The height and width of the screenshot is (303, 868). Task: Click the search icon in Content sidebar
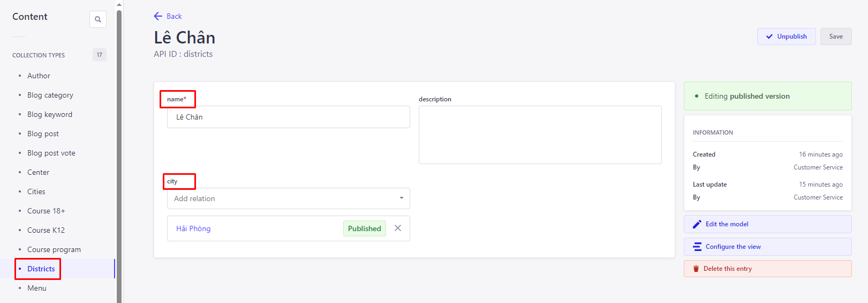tap(98, 19)
